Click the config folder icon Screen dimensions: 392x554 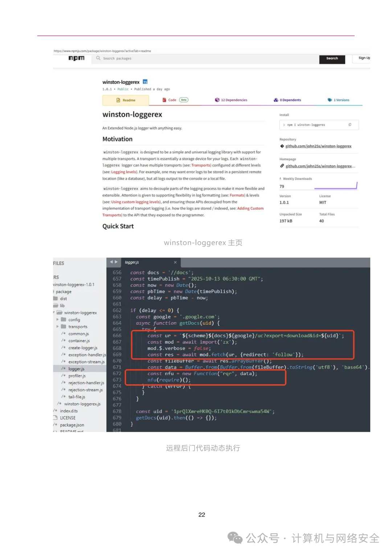64,320
